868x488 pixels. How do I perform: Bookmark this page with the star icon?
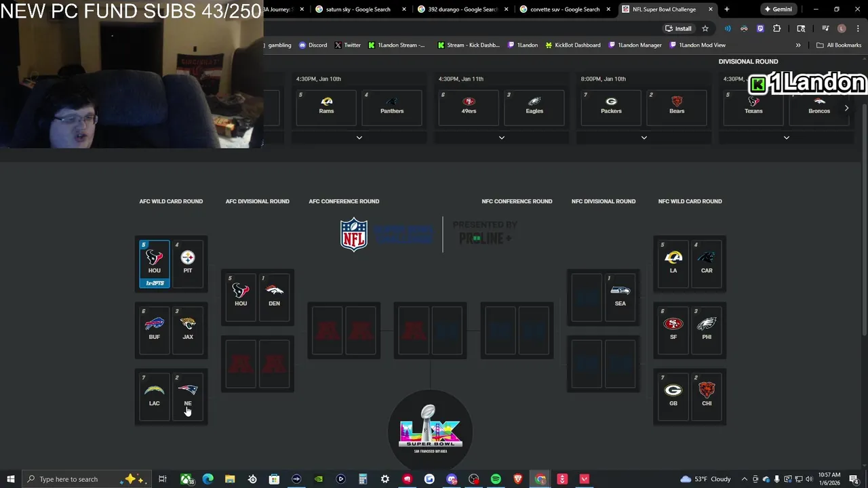pyautogui.click(x=705, y=28)
